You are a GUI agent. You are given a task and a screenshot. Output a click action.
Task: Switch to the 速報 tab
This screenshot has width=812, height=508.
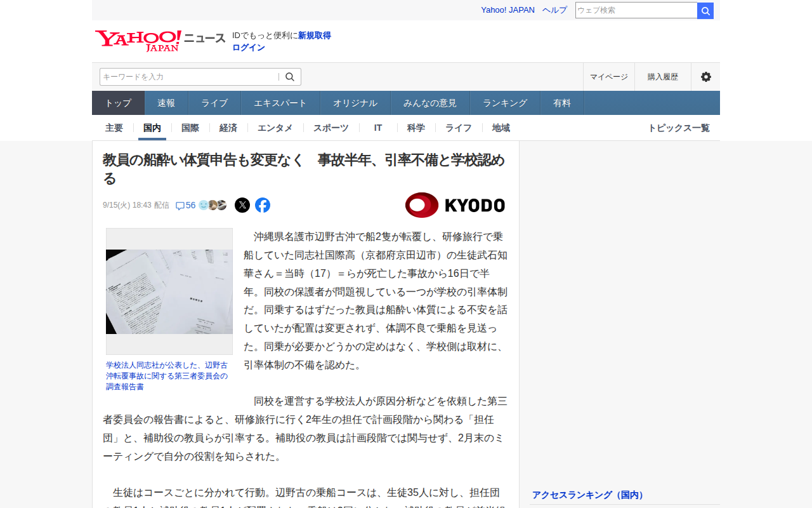[166, 103]
